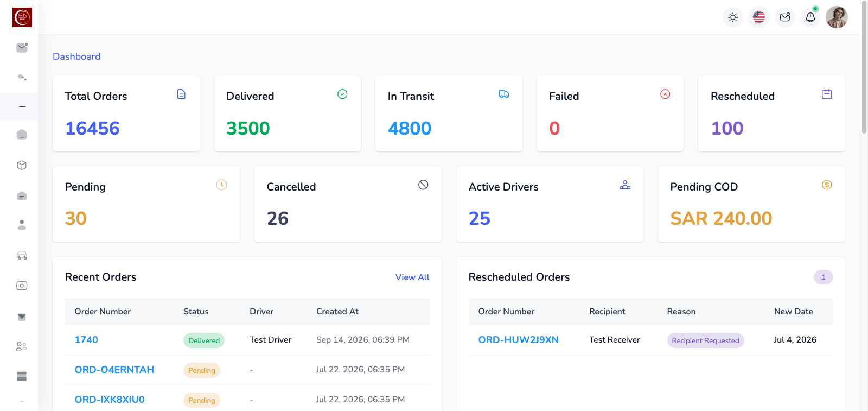The image size is (868, 411).
Task: Click the Active Drivers people icon
Action: point(625,185)
